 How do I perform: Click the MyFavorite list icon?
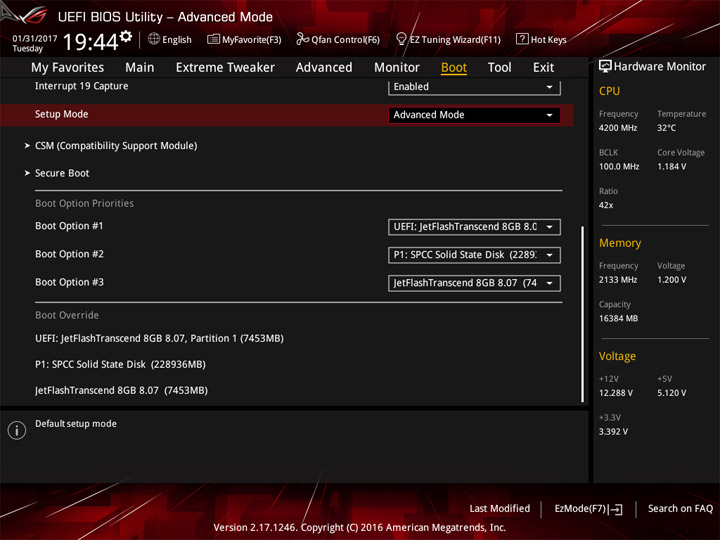[x=213, y=39]
